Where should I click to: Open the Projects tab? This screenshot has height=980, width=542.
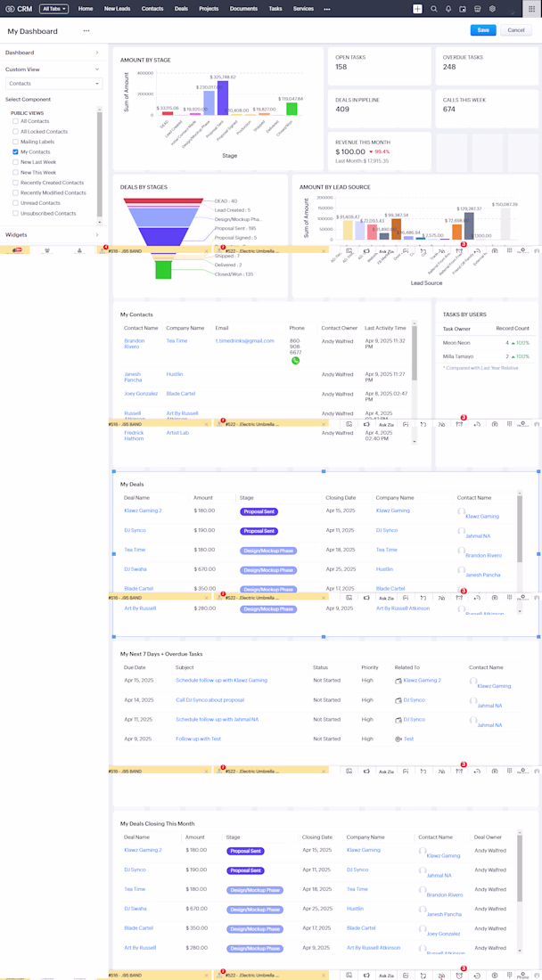[209, 9]
